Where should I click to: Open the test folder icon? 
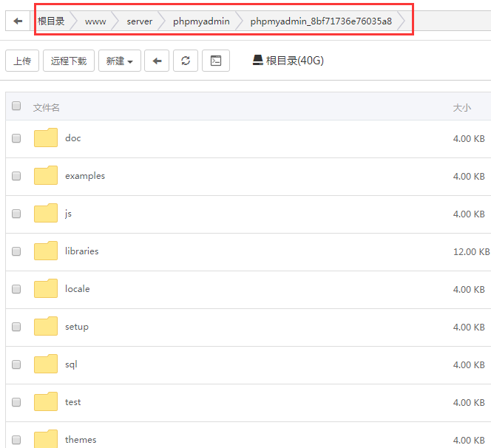pos(46,401)
